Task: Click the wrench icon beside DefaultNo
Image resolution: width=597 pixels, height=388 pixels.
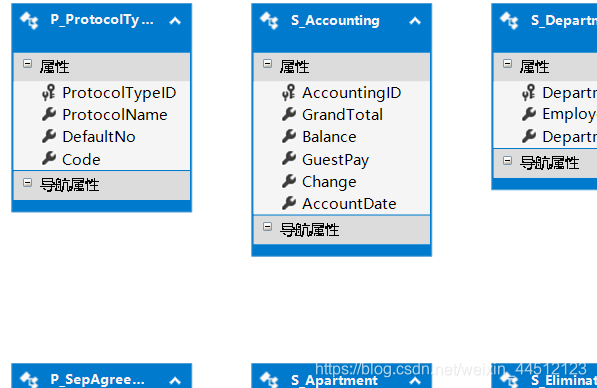Action: pos(49,136)
